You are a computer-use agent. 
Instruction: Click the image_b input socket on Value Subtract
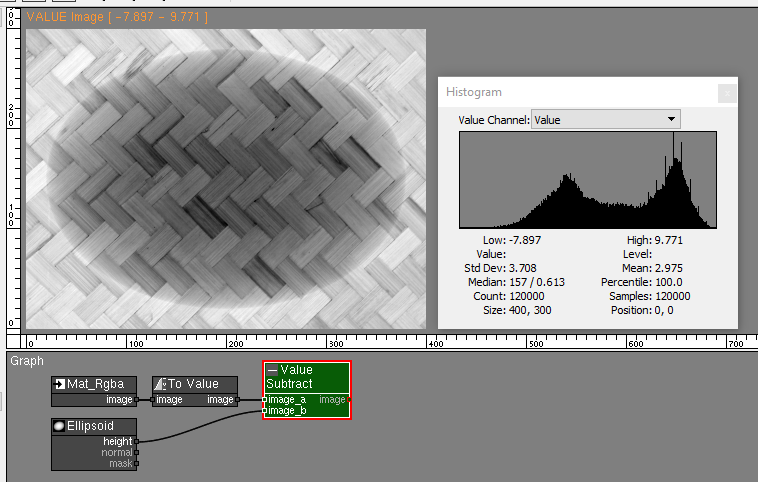(x=265, y=410)
